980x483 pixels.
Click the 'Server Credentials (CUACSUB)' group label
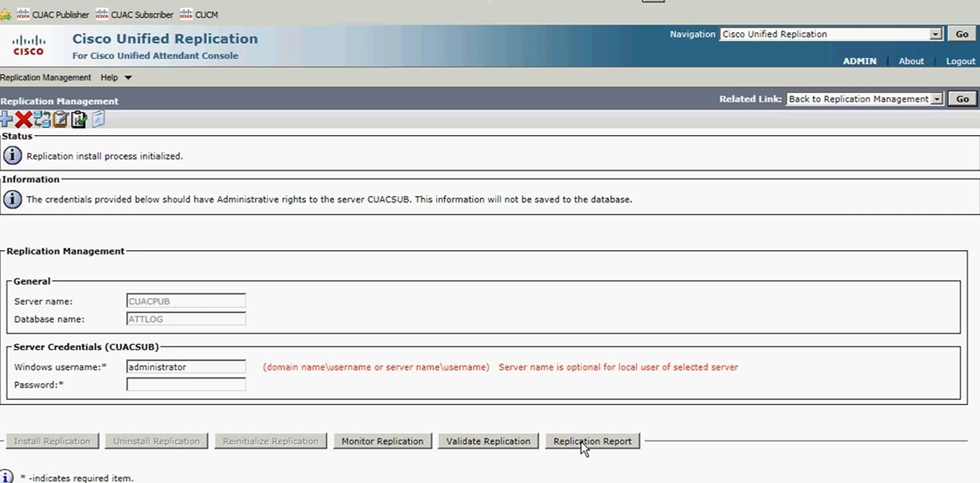tap(86, 347)
